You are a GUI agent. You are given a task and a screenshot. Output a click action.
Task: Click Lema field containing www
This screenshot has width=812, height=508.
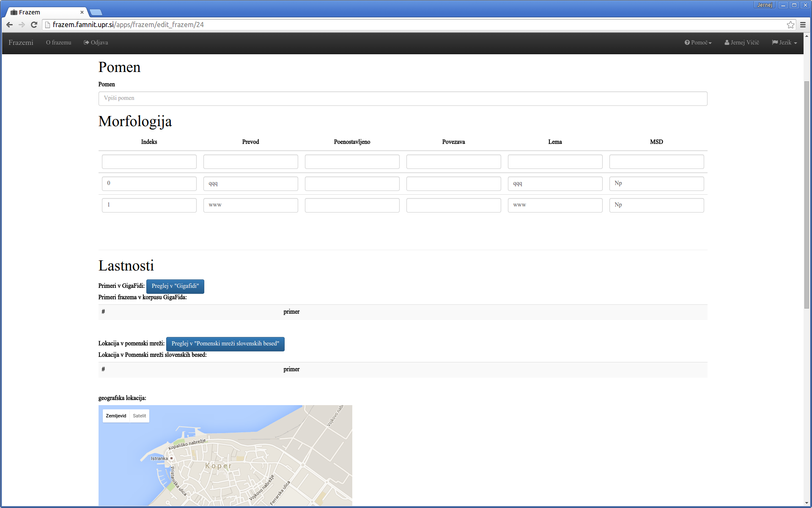555,205
